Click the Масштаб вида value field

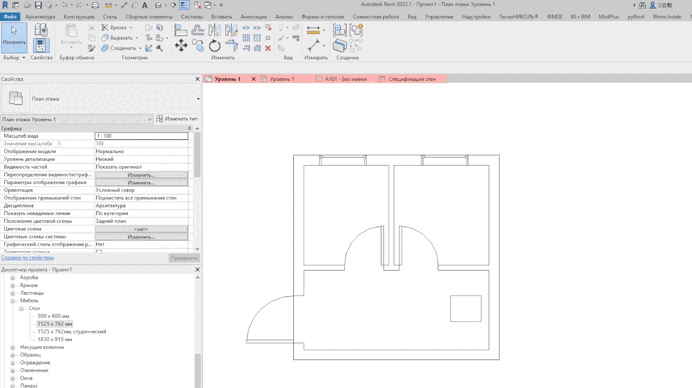click(x=141, y=136)
